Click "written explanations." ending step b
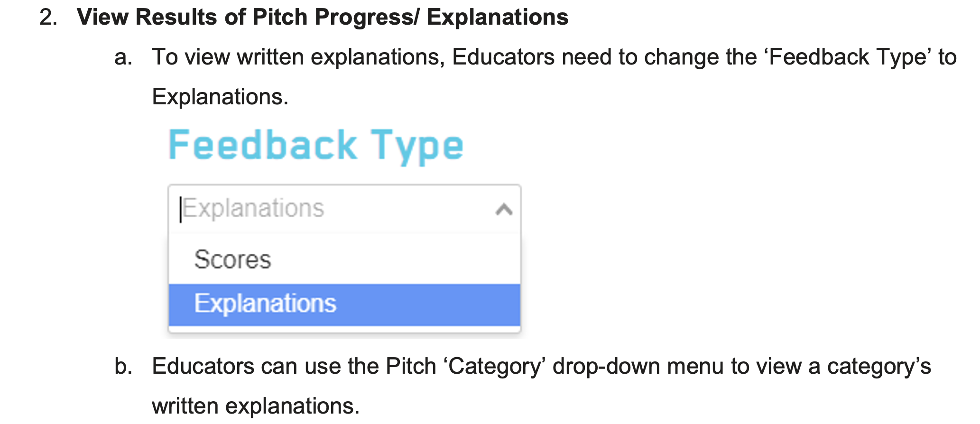The image size is (980, 424). tap(256, 406)
